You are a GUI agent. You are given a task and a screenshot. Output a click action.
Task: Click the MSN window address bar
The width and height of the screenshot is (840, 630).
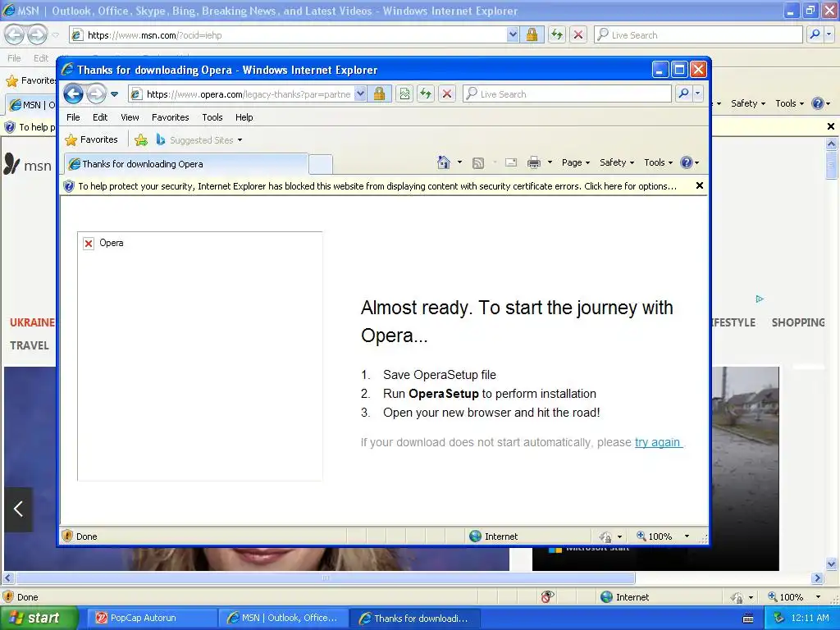290,35
